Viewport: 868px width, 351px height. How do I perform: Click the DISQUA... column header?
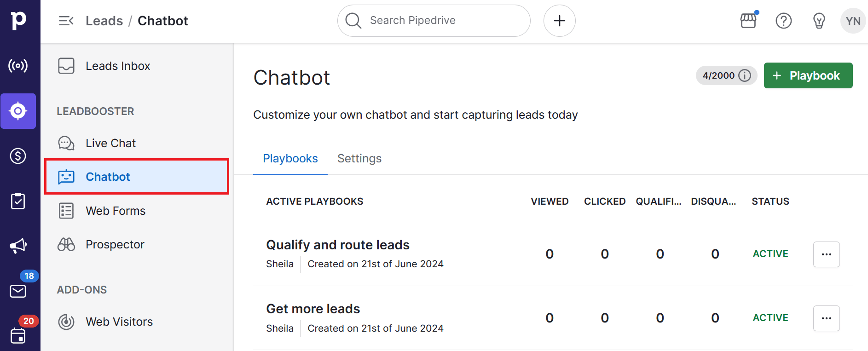click(713, 201)
